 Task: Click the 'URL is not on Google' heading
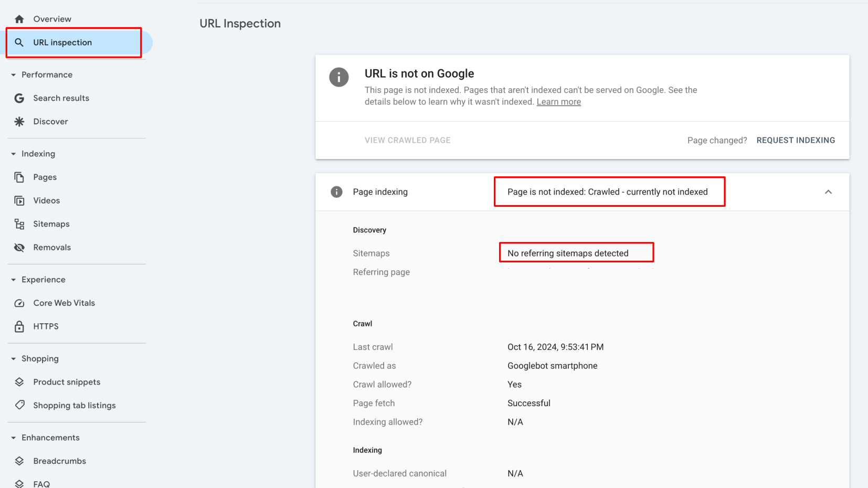pyautogui.click(x=419, y=74)
